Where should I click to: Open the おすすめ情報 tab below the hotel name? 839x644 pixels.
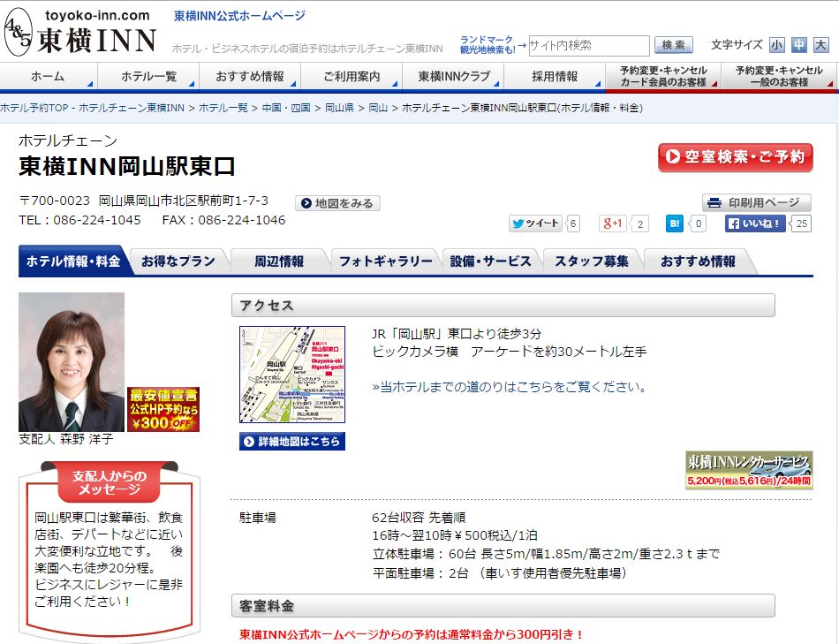[698, 261]
